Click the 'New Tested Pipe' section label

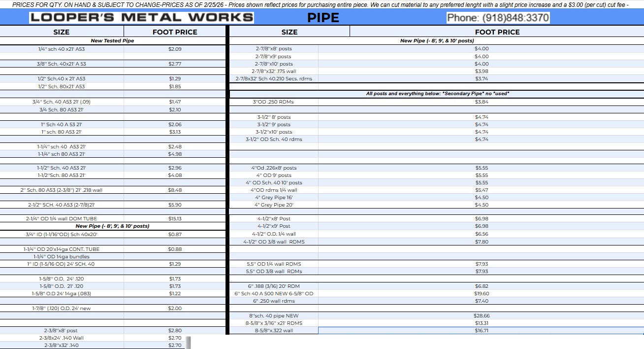click(x=112, y=41)
